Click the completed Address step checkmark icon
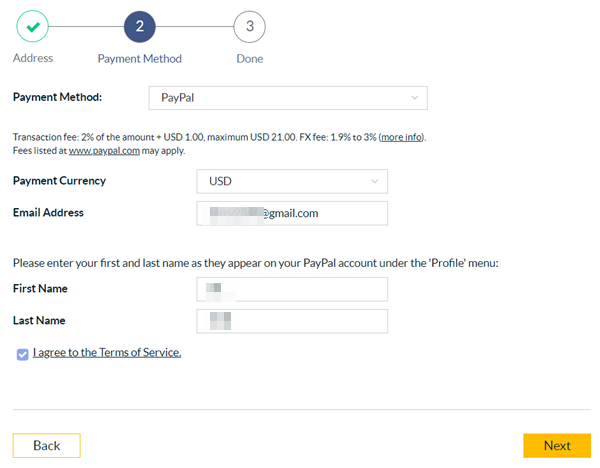Image resolution: width=600 pixels, height=468 pixels. [x=33, y=26]
